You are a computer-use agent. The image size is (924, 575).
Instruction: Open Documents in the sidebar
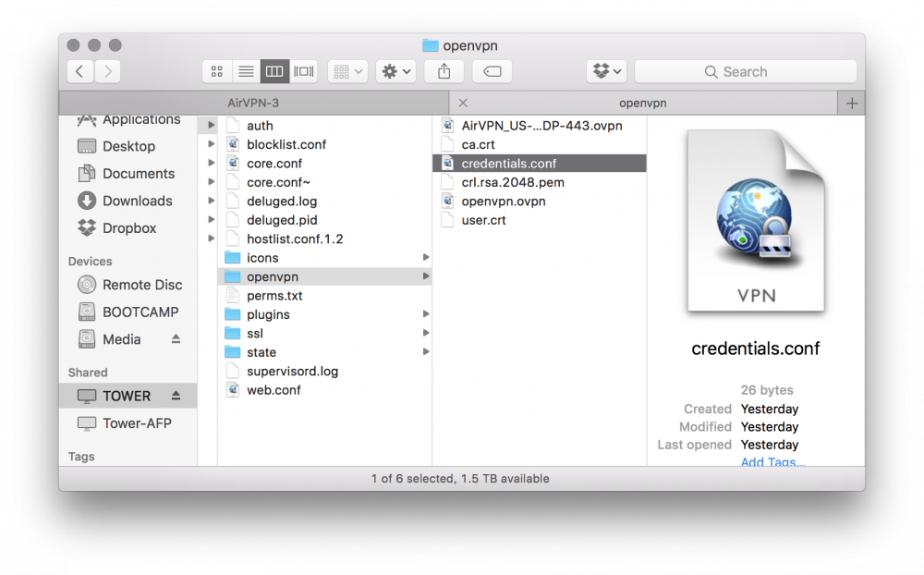127,174
